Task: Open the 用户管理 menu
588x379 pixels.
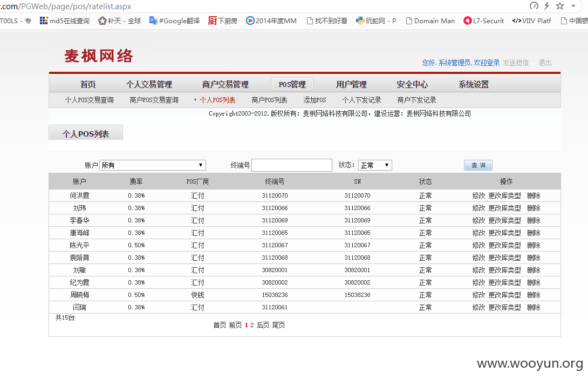Action: [x=351, y=84]
